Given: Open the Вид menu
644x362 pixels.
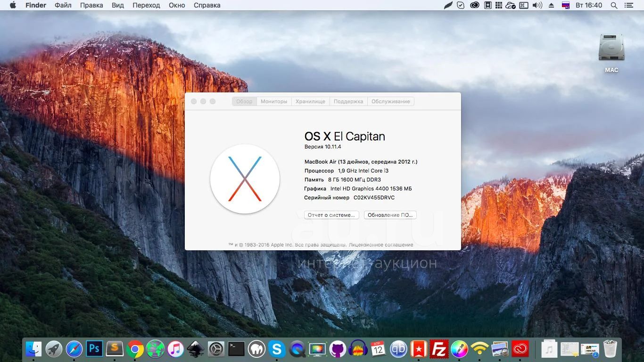Looking at the screenshot, I should point(118,5).
